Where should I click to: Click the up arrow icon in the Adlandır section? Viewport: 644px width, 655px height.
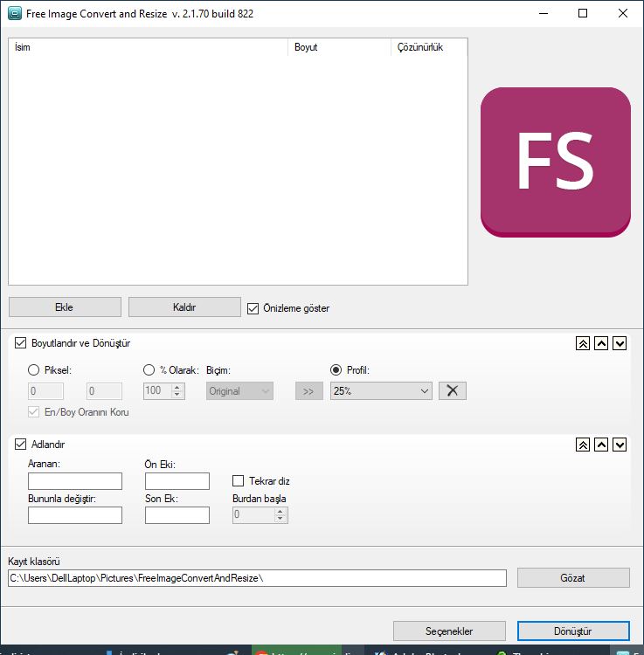coord(601,445)
